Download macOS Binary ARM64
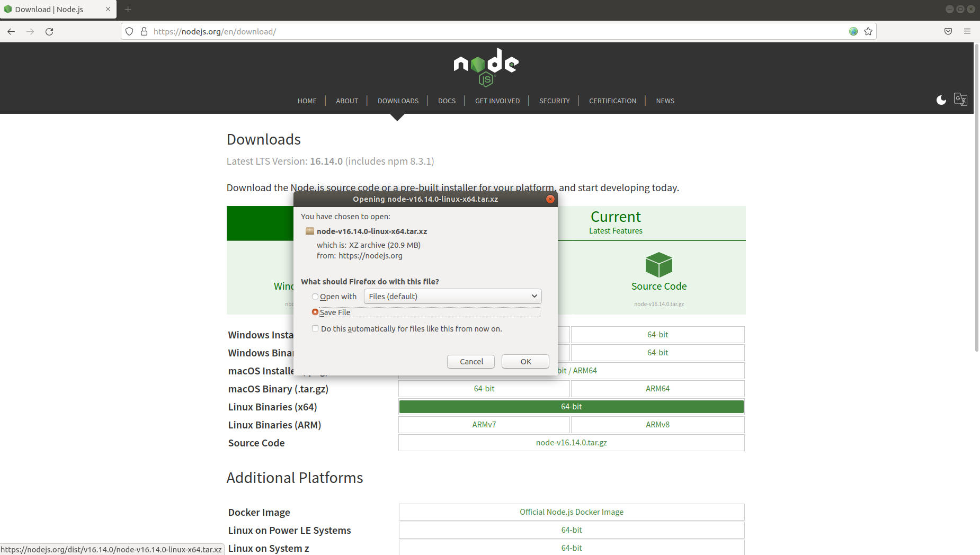This screenshot has width=980, height=555. click(x=657, y=389)
